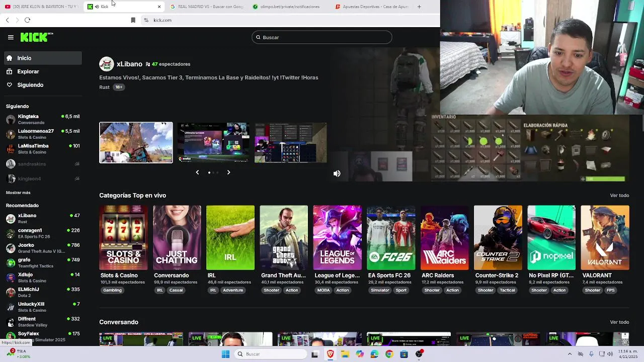Click the FPS tag under VALORANT

coord(610,290)
